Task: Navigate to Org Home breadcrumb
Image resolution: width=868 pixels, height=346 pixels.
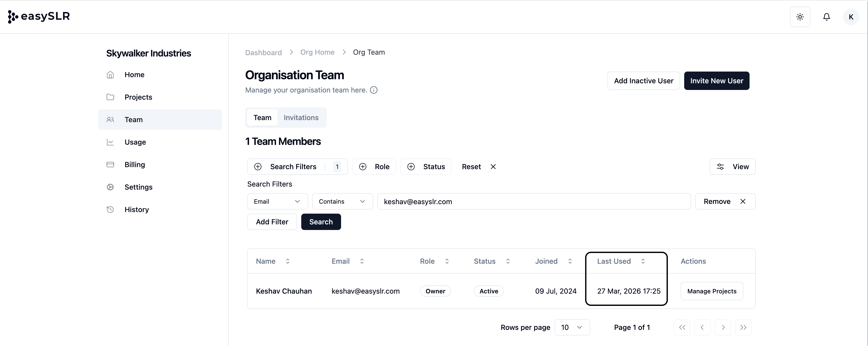Action: (317, 52)
